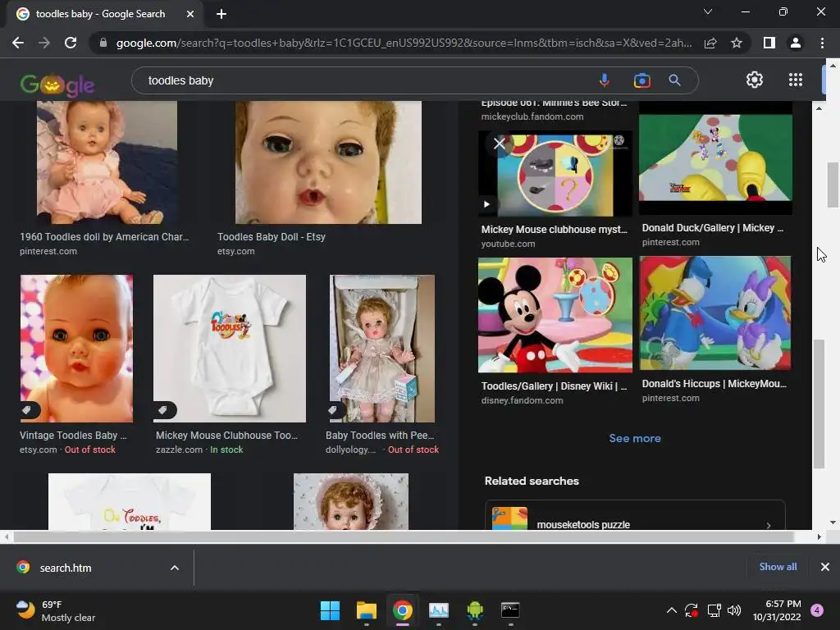Click the horizontal page scrollbar

click(x=404, y=536)
